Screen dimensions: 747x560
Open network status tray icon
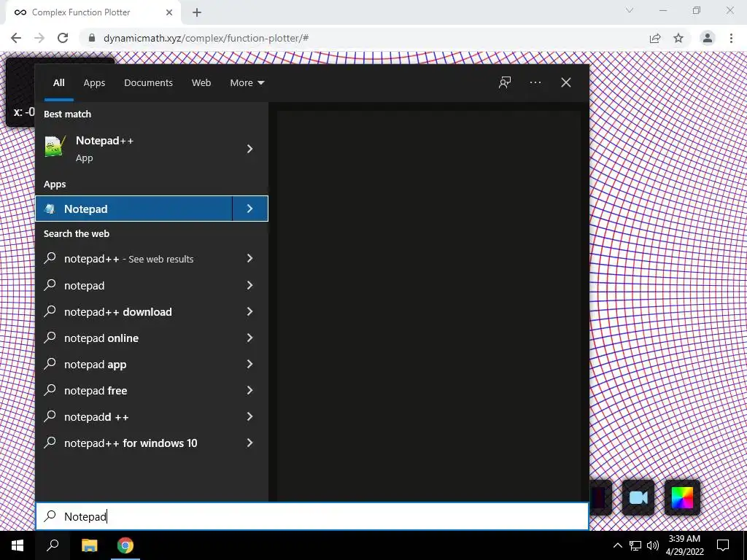tap(635, 545)
